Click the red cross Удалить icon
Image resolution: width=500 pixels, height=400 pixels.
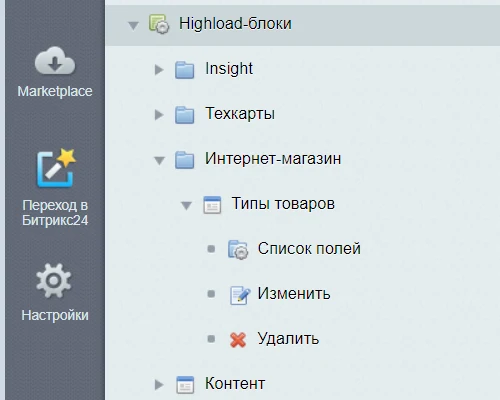(x=238, y=340)
